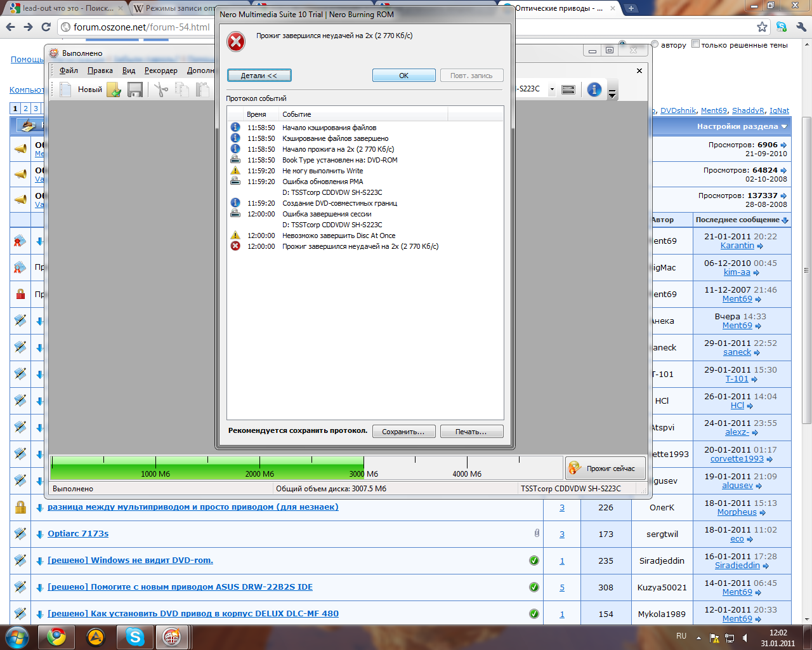Open Skype from the Windows taskbar
Viewport: 812px width, 650px height.
(134, 636)
